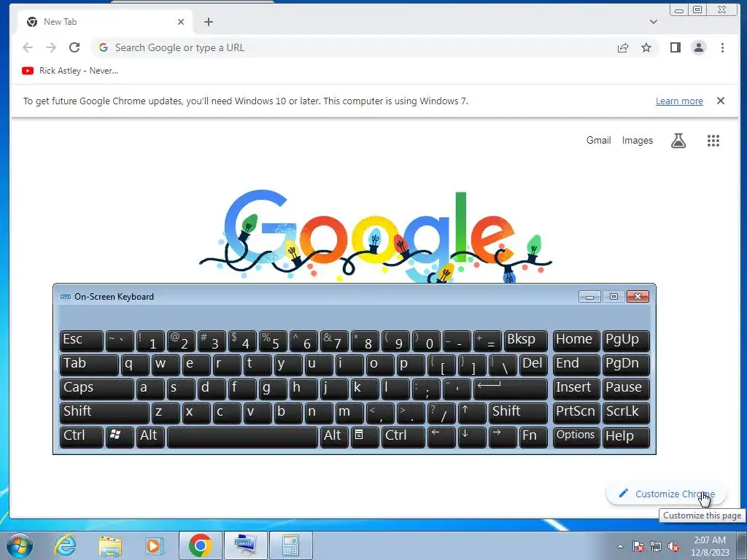Open the tab search dropdown arrow
Image resolution: width=747 pixels, height=560 pixels.
click(654, 22)
